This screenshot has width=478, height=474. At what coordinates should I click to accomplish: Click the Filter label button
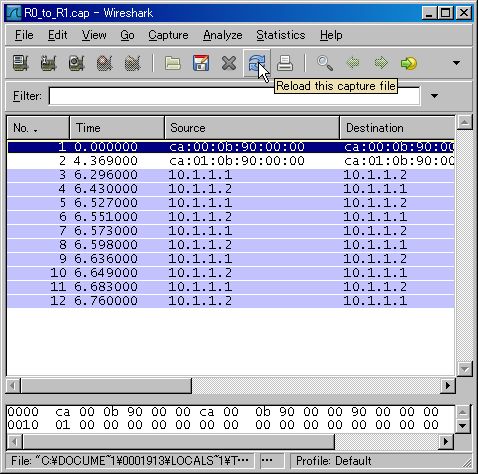(27, 96)
